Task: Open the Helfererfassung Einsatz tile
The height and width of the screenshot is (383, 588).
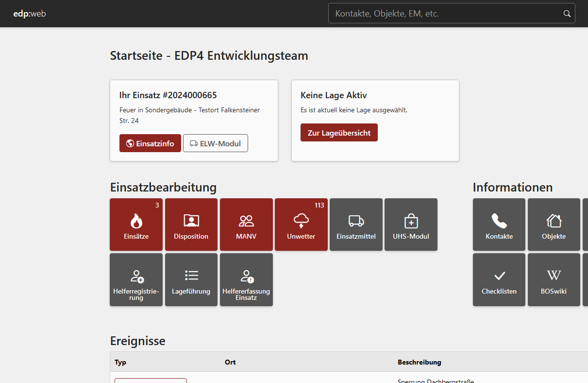Action: [246, 279]
